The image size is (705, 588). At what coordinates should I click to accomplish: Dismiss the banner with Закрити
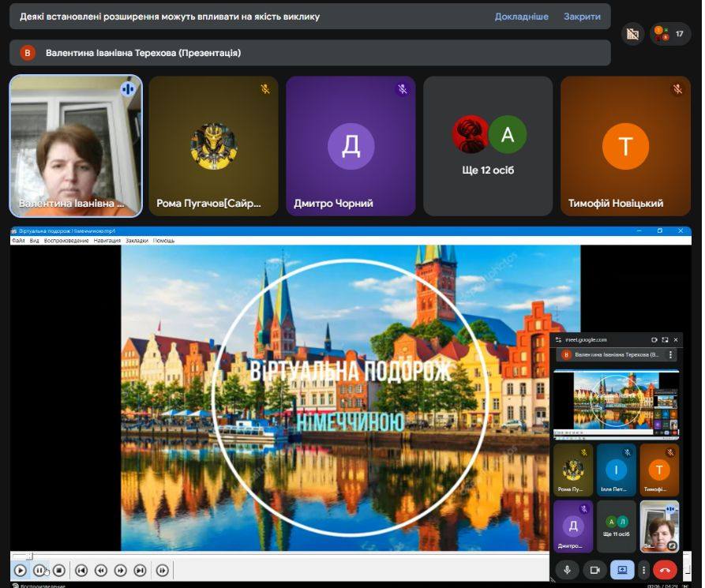pos(582,17)
